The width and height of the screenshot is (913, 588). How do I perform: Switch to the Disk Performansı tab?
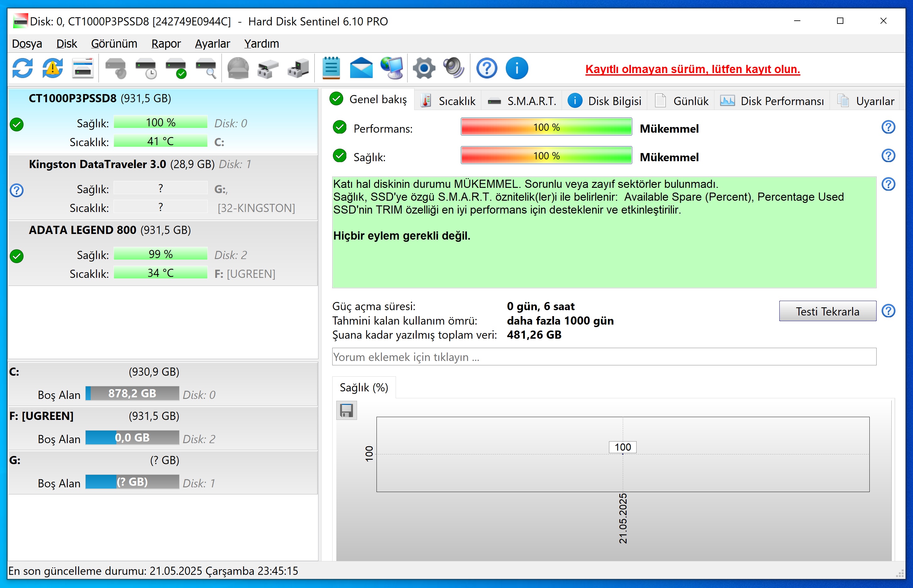point(772,101)
